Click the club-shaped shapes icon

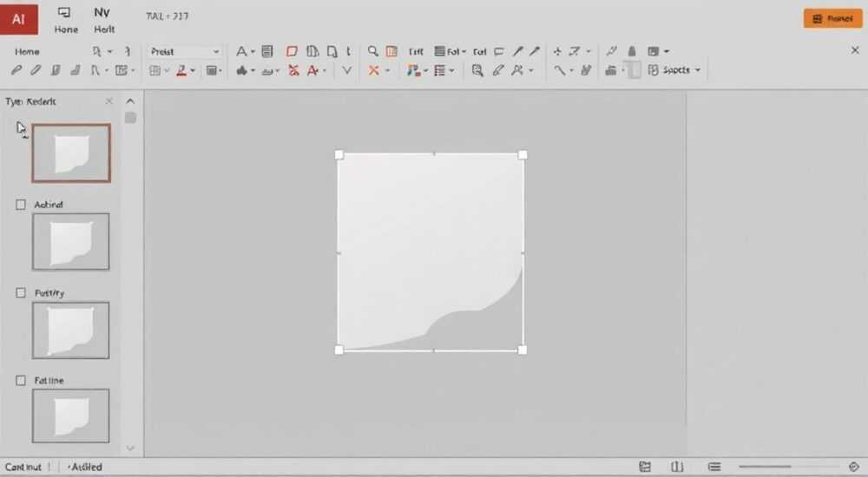(242, 70)
